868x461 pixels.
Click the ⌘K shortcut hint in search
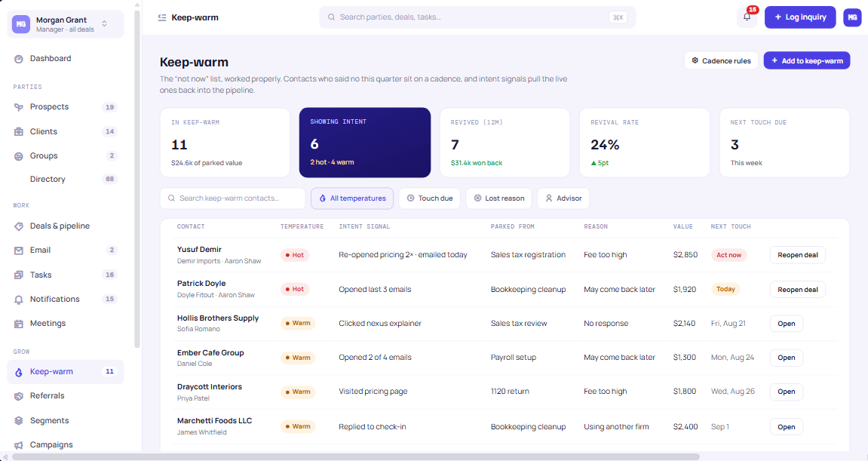pyautogui.click(x=618, y=18)
